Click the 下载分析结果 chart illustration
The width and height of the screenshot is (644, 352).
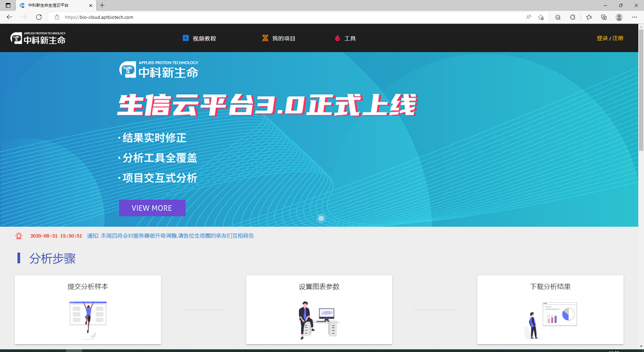559,314
